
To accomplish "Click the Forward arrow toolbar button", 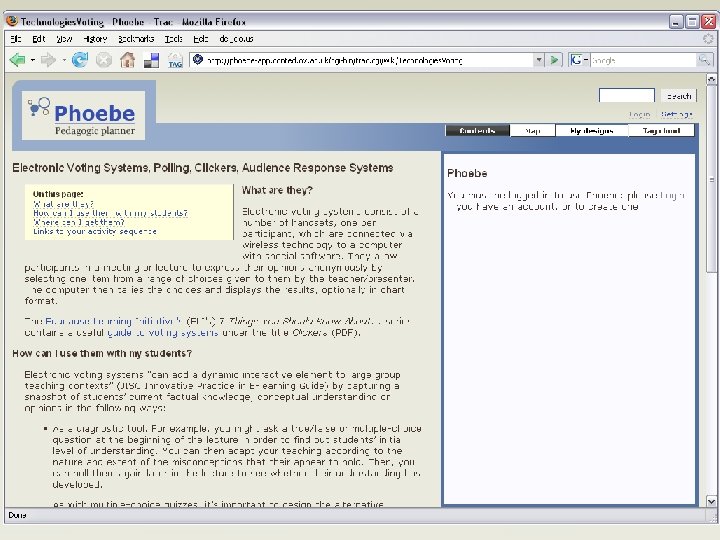I will [48, 60].
